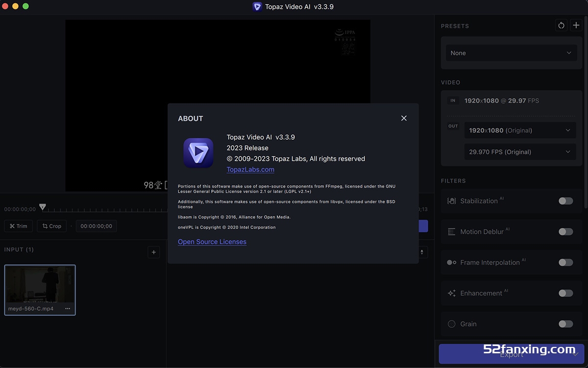Open the Open Source Licenses link
Image resolution: width=588 pixels, height=368 pixels.
pos(212,242)
